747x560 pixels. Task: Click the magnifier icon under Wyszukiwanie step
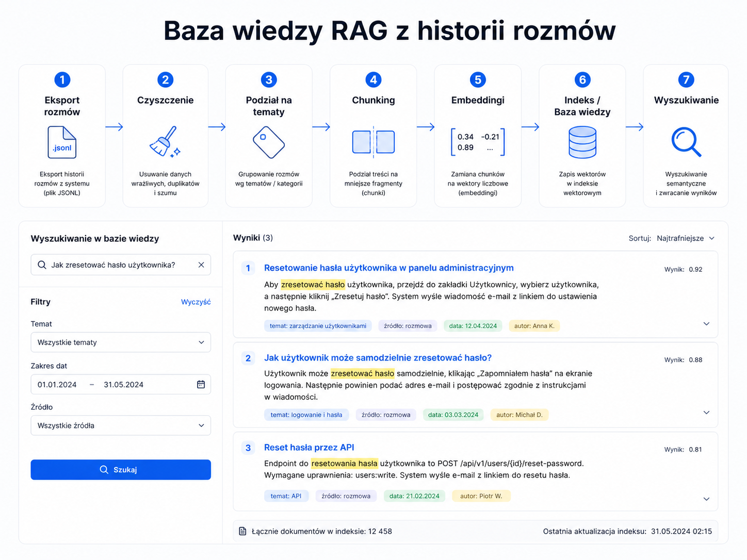click(x=686, y=142)
